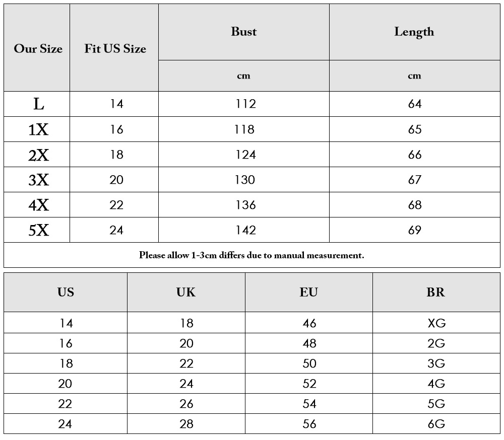Select the EU column header
This screenshot has width=504, height=440.
pos(309,292)
